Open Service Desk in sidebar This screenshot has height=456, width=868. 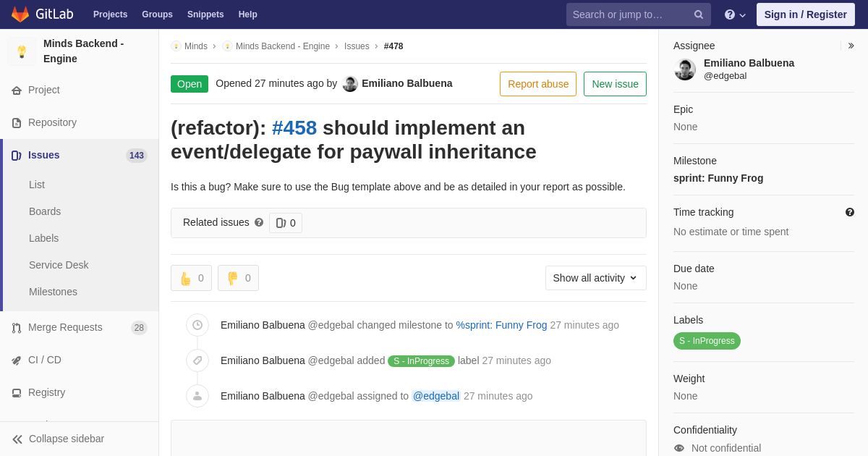pyautogui.click(x=59, y=265)
